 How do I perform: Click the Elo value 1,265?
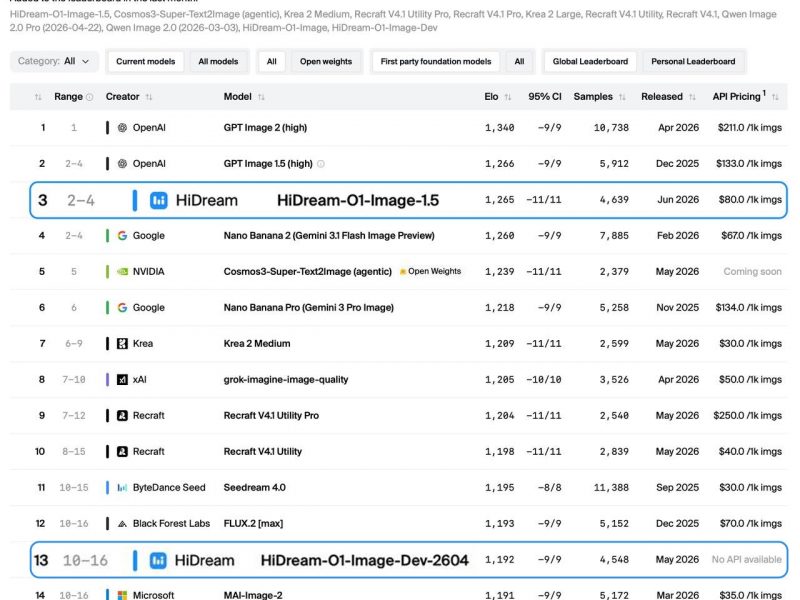point(499,199)
